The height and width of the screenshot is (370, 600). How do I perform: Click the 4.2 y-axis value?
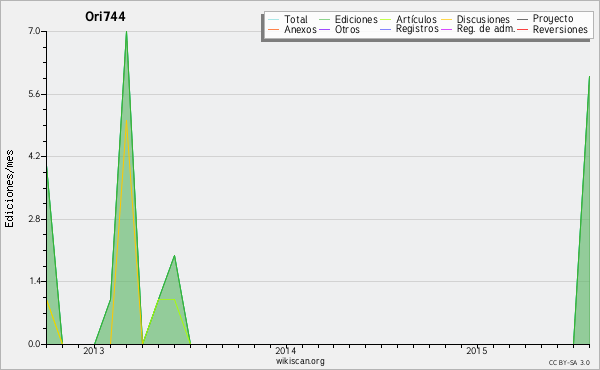tap(34, 156)
